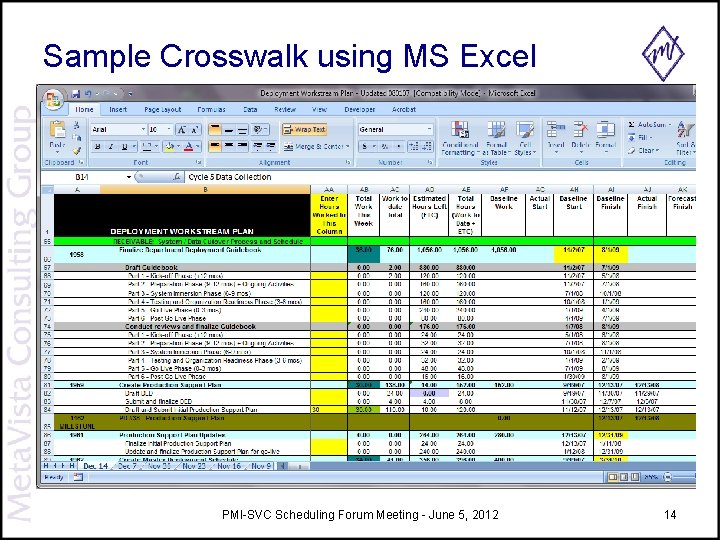This screenshot has height=540, width=720.
Task: Open the font size dropdown
Action: pyautogui.click(x=169, y=129)
